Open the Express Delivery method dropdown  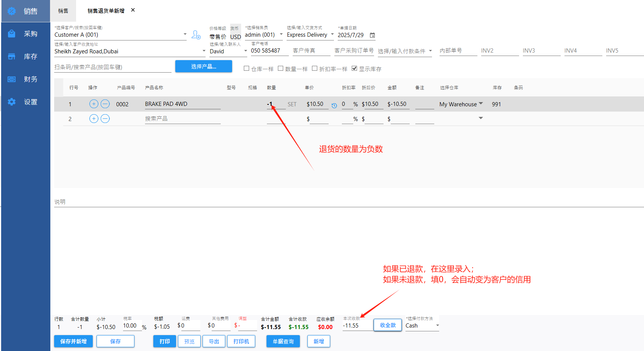[332, 34]
